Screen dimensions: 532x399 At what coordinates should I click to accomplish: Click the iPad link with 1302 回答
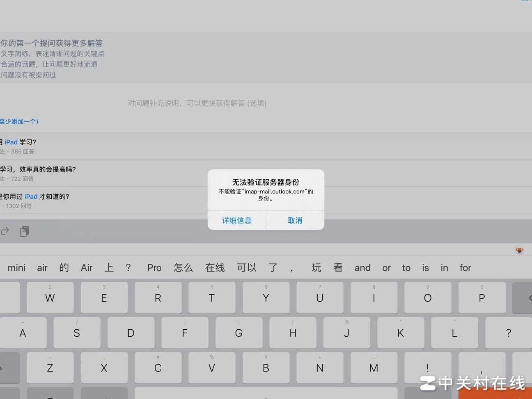click(30, 196)
